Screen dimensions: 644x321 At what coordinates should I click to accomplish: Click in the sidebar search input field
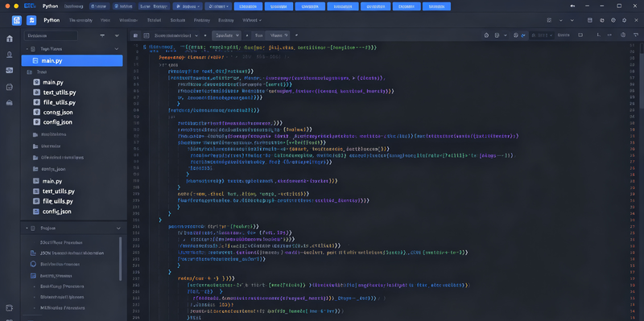51,35
